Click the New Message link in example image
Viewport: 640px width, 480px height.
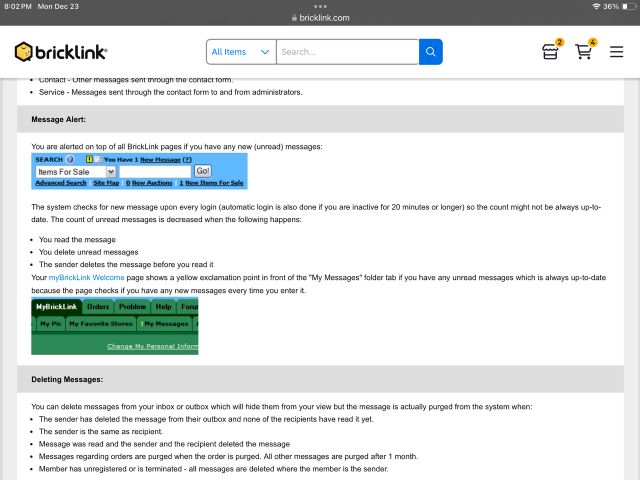(x=159, y=159)
